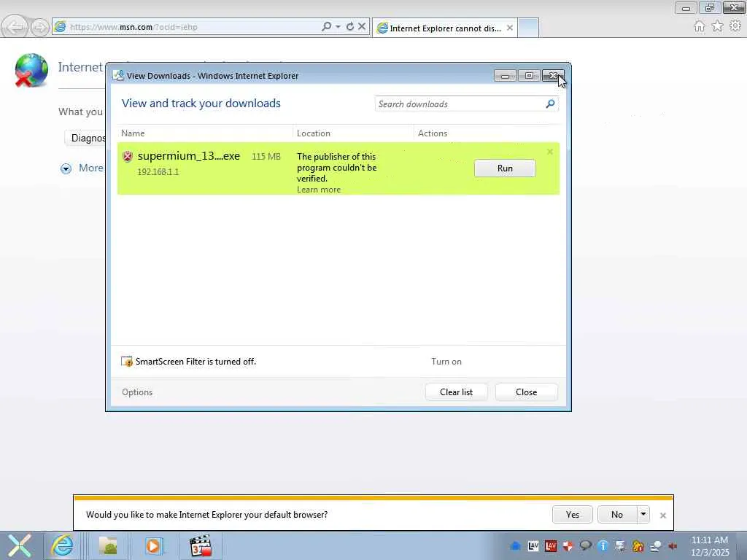Click the red shield icon beside supermium
The width and height of the screenshot is (747, 560).
click(x=127, y=156)
